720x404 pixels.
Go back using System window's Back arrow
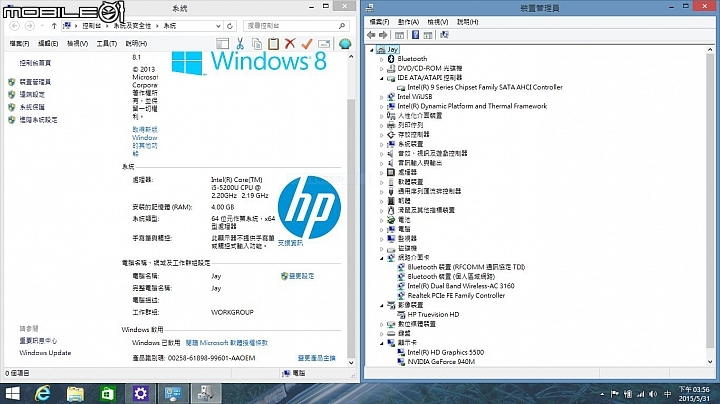[x=15, y=26]
